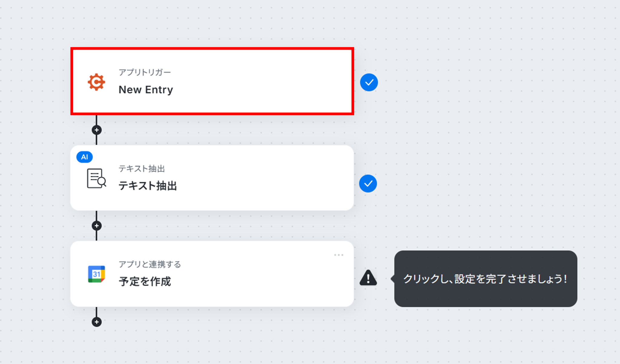The height and width of the screenshot is (364, 620).
Task: Add a step at the bottom of the flow
Action: tap(97, 322)
